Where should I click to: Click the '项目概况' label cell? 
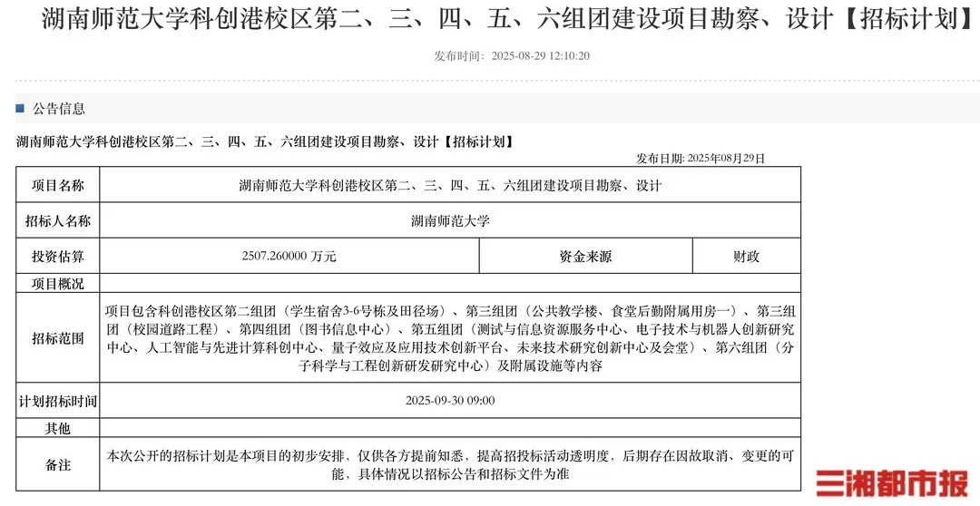click(57, 284)
